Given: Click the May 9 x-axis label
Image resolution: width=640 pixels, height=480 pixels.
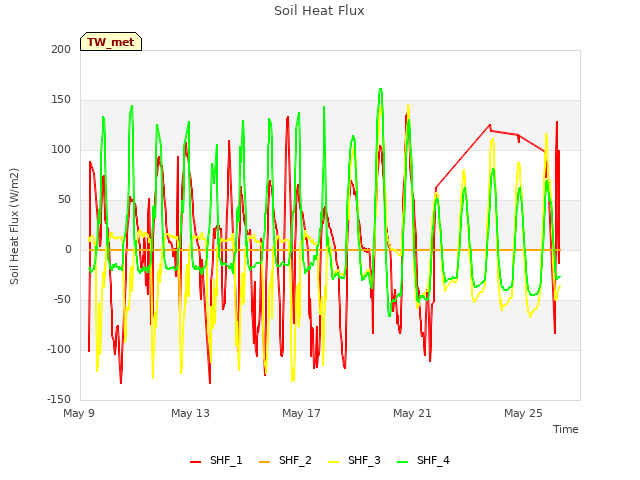Looking at the screenshot, I should (79, 413).
